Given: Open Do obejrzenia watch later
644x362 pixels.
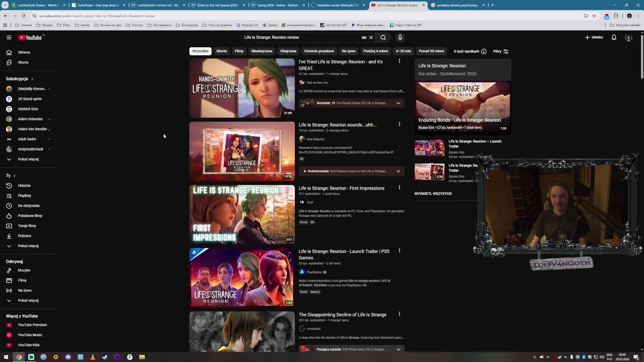Looking at the screenshot, I should tap(29, 206).
